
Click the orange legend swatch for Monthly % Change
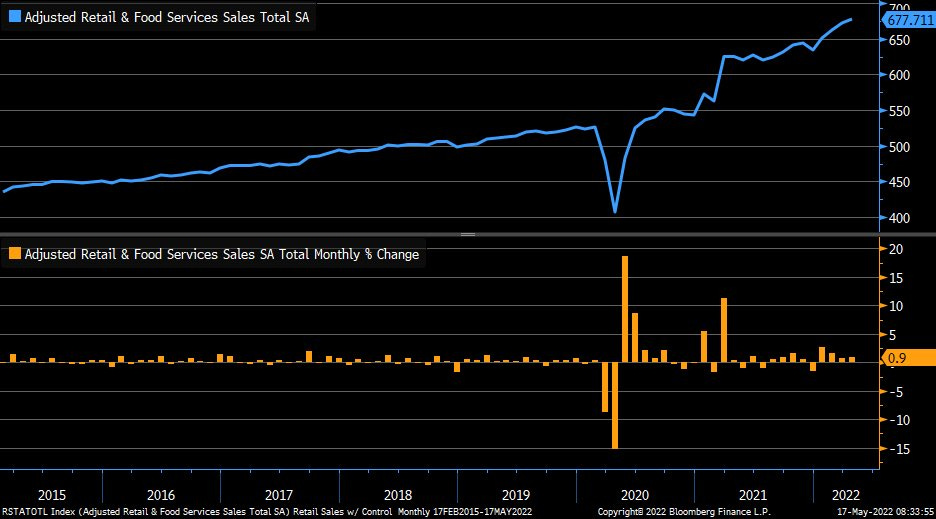click(x=15, y=255)
